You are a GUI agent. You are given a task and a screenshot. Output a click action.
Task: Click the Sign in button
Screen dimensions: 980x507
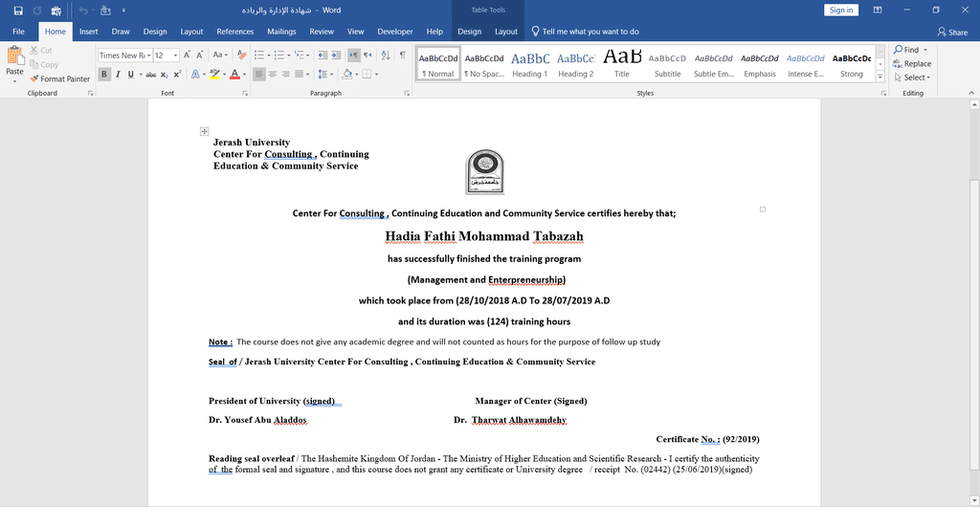point(841,10)
